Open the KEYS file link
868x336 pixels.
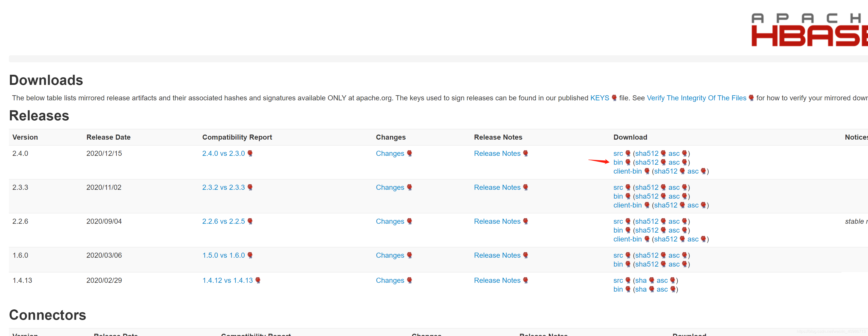(600, 98)
